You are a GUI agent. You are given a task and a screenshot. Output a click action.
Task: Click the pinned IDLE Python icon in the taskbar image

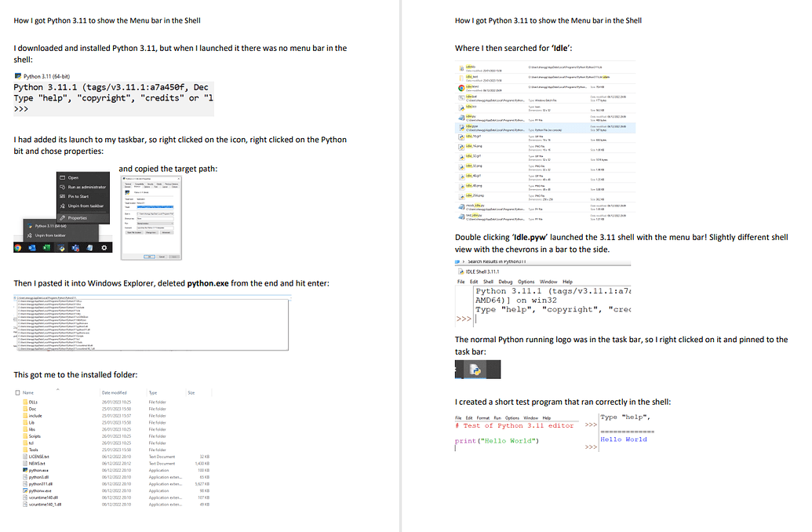click(475, 370)
